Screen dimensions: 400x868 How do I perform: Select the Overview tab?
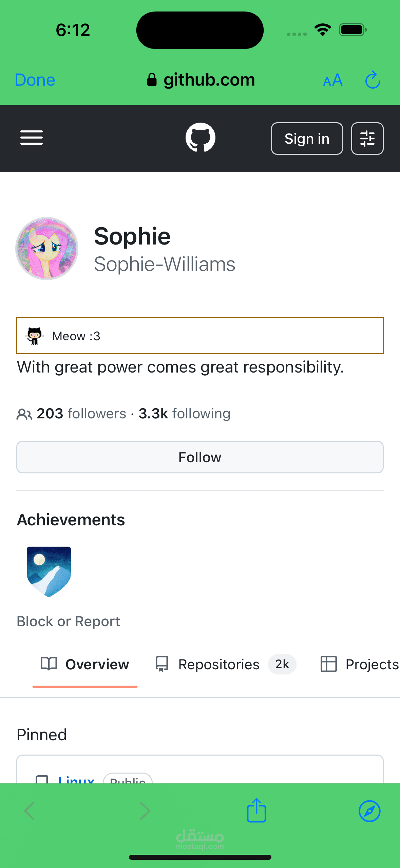tap(85, 664)
